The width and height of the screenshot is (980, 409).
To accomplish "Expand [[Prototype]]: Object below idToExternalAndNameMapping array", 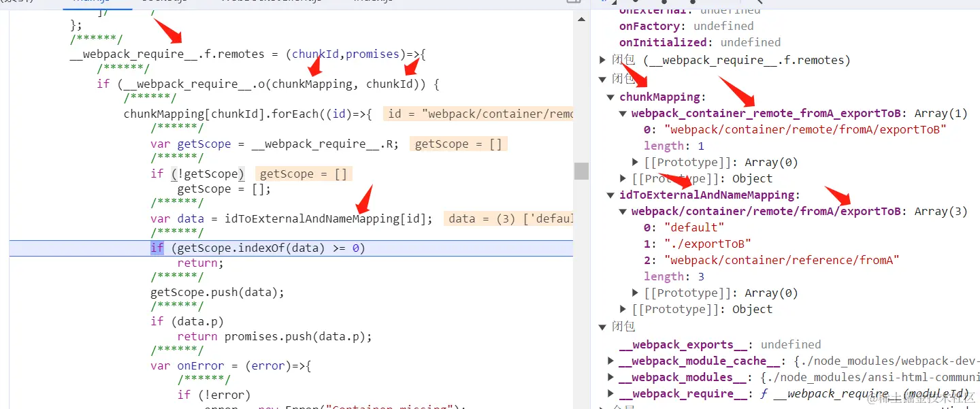I will click(x=623, y=309).
